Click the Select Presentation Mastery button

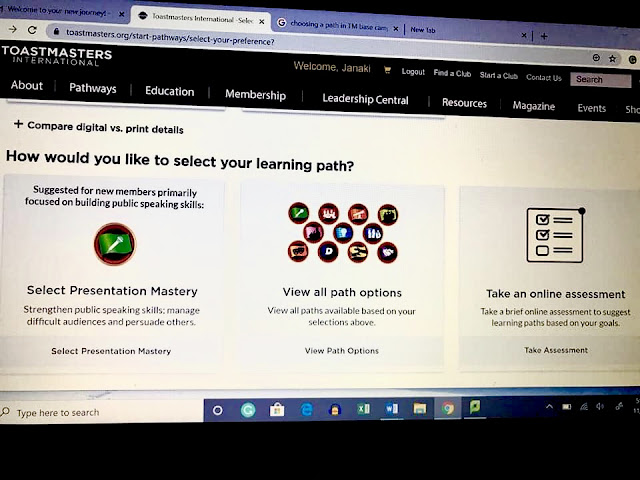point(111,351)
